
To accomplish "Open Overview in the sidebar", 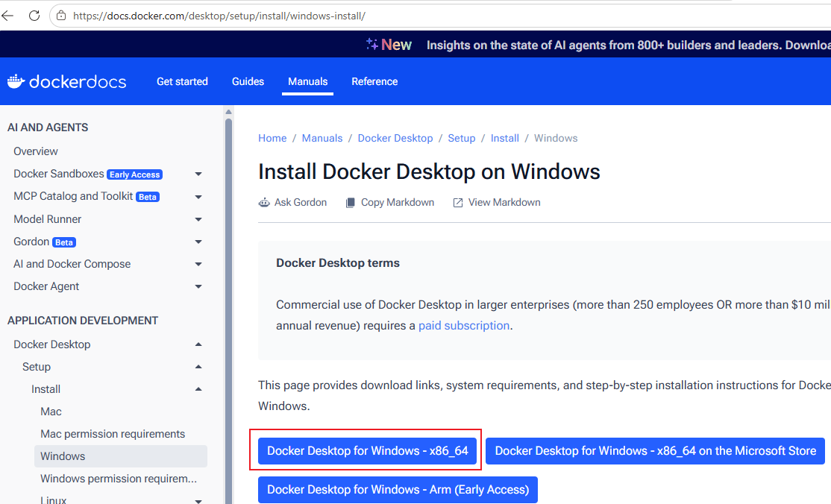I will [x=36, y=151].
